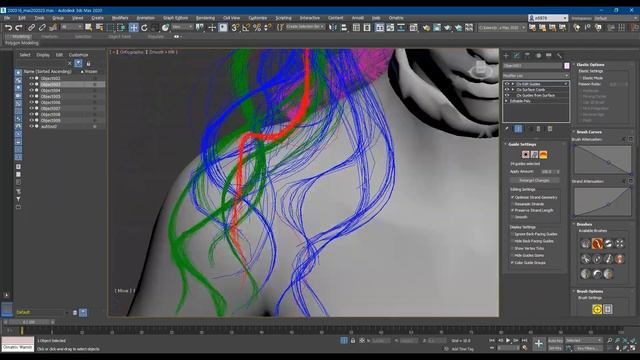Hide Object002 with its eye icon
The width and height of the screenshot is (640, 360).
tap(31, 78)
